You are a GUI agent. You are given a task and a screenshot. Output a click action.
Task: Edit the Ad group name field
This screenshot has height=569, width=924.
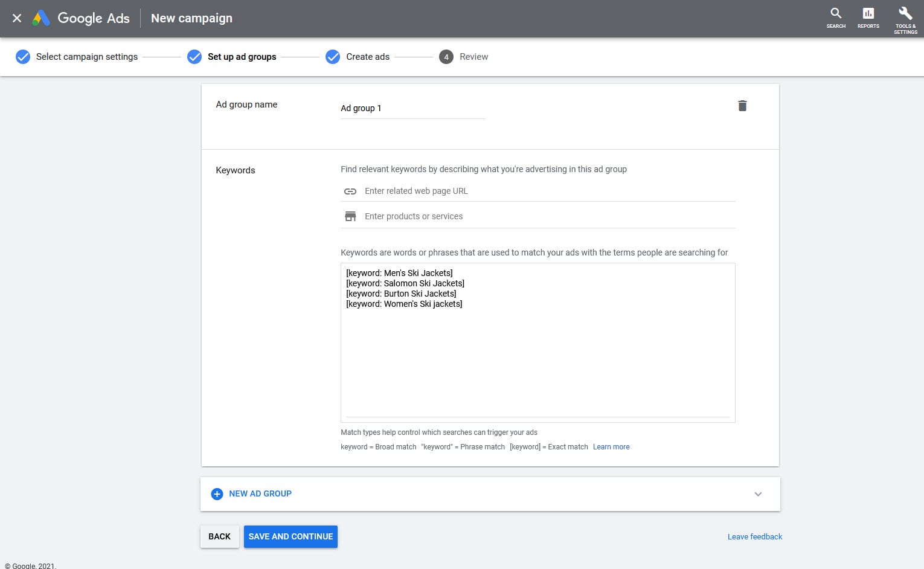pos(412,108)
